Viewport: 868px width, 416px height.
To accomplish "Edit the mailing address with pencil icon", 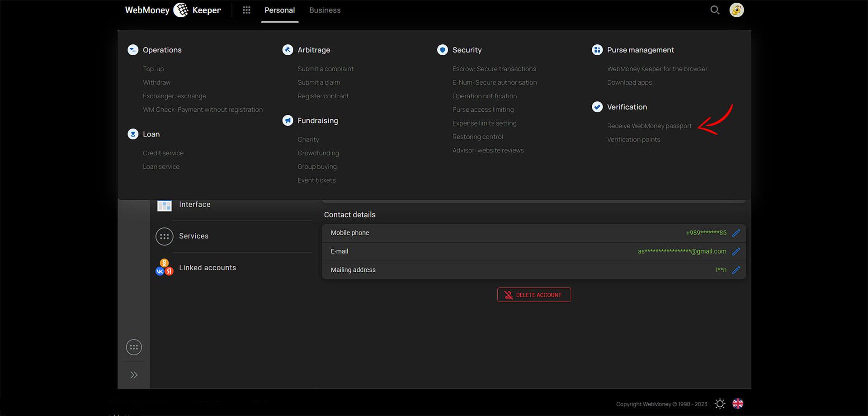I will point(736,270).
